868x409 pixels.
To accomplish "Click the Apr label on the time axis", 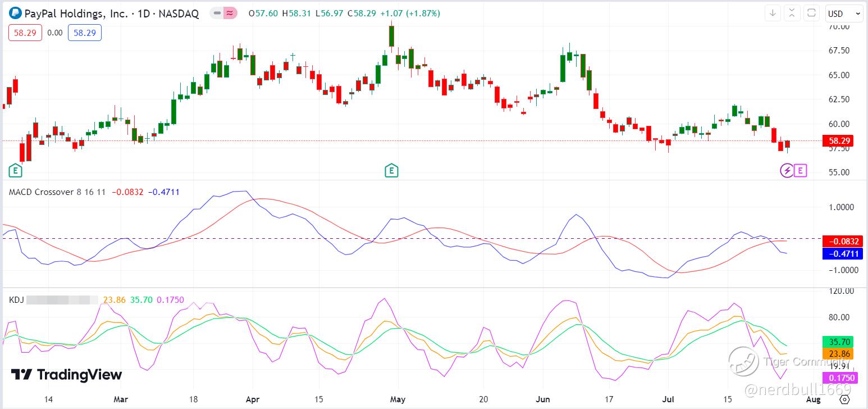I will (x=253, y=400).
